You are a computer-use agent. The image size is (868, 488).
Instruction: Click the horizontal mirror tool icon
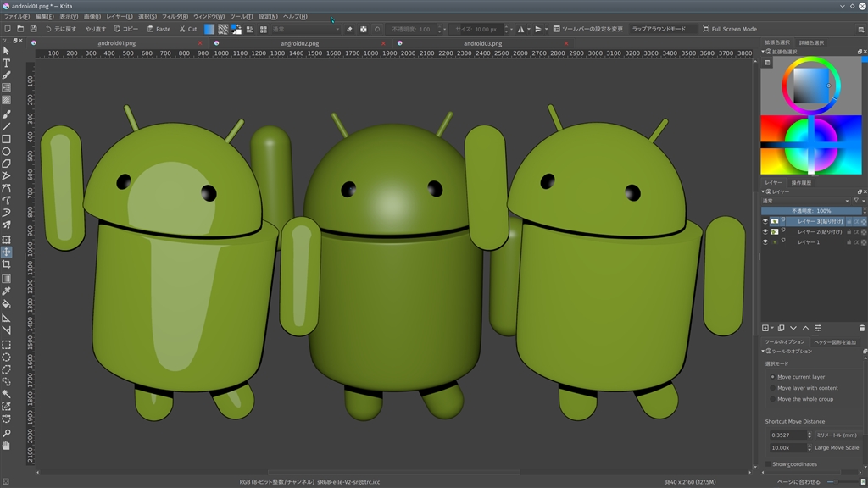[x=520, y=29]
